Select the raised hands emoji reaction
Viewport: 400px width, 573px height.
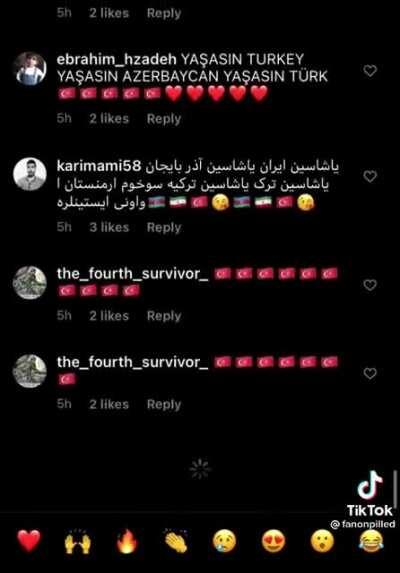[78, 542]
